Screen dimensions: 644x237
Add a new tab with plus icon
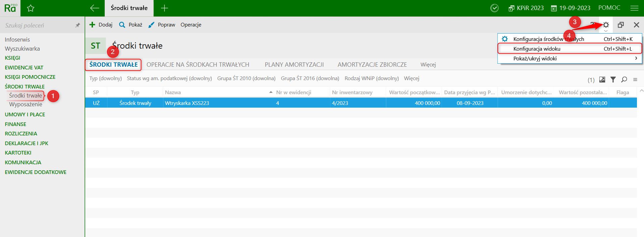(164, 8)
